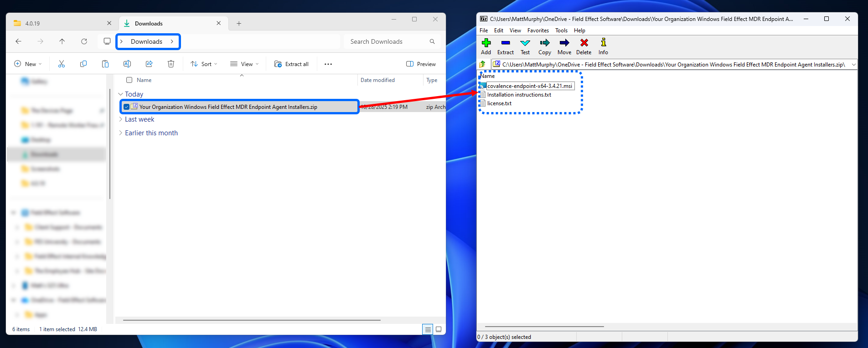
Task: Click the monitor icon beside address bar
Action: 107,41
